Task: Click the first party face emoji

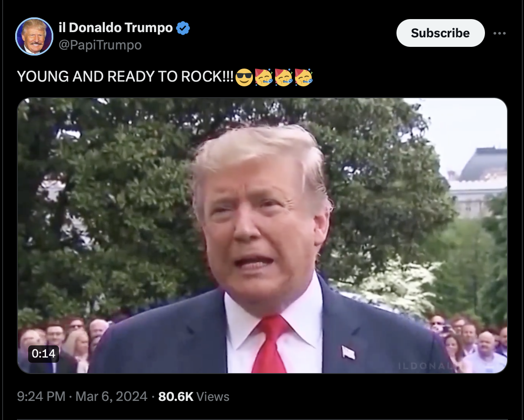Action: click(x=263, y=77)
